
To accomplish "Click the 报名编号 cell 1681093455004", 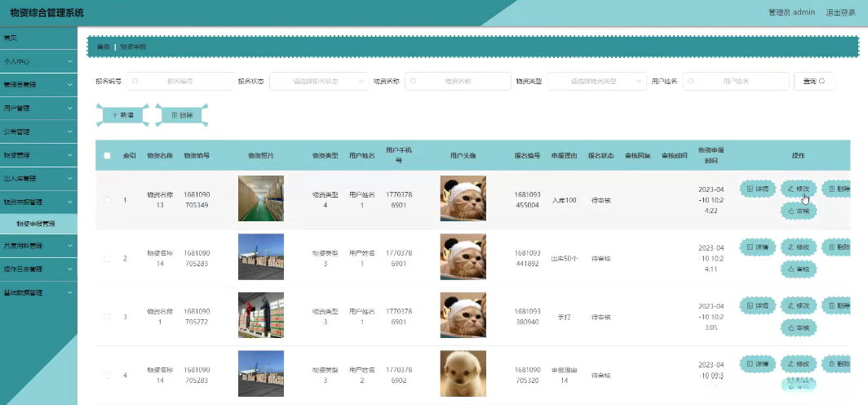I will [x=527, y=200].
